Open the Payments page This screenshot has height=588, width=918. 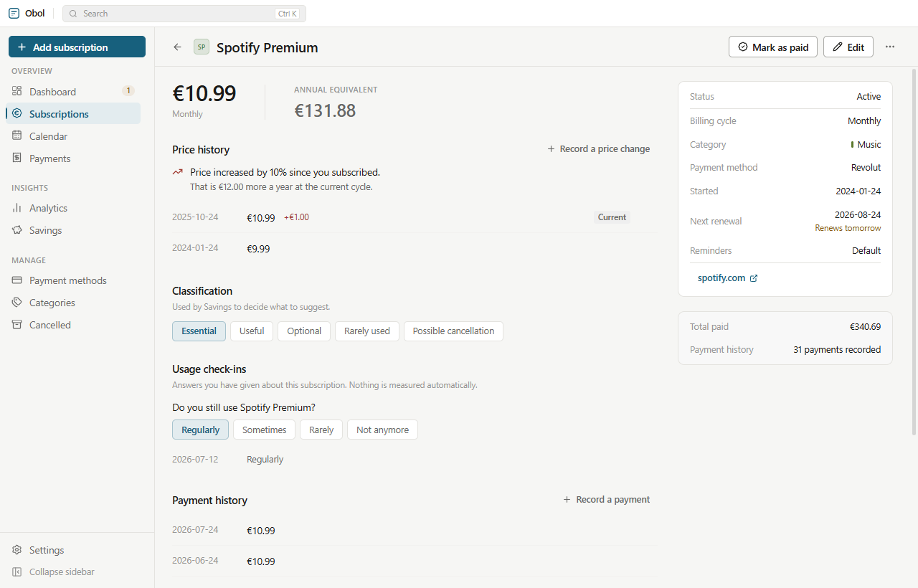(x=73, y=158)
